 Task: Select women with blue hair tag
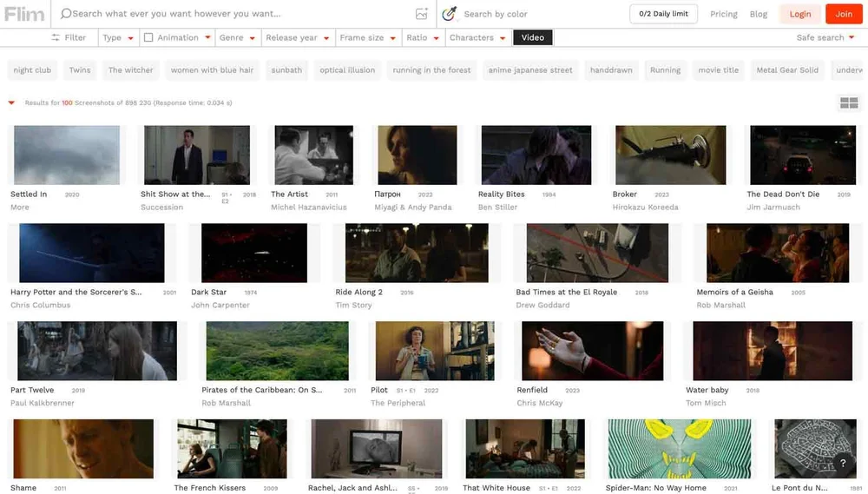[212, 70]
